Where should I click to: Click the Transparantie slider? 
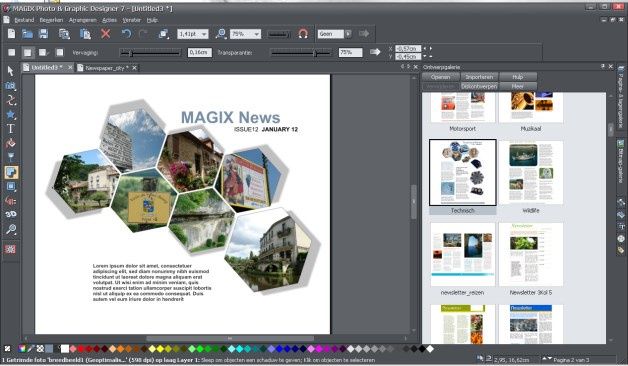301,52
